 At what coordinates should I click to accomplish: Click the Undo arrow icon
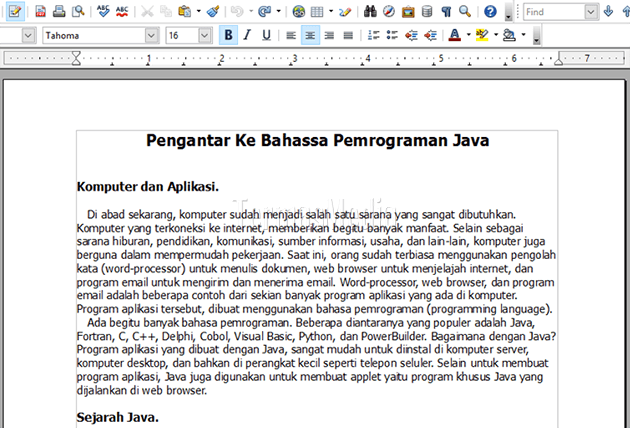click(237, 12)
